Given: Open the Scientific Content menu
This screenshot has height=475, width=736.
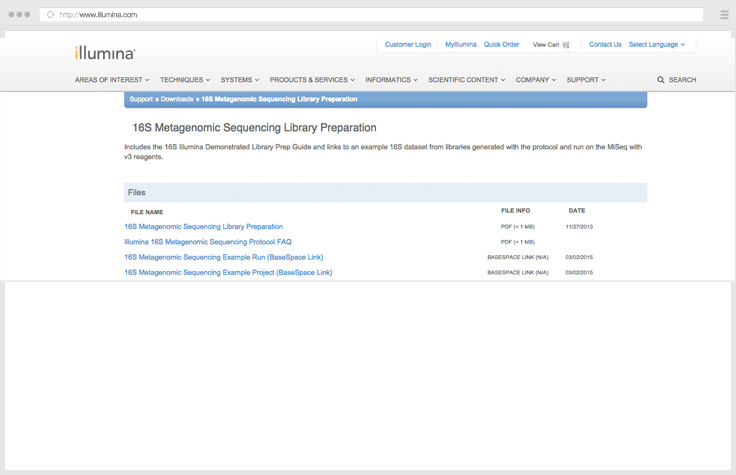Looking at the screenshot, I should [x=466, y=80].
